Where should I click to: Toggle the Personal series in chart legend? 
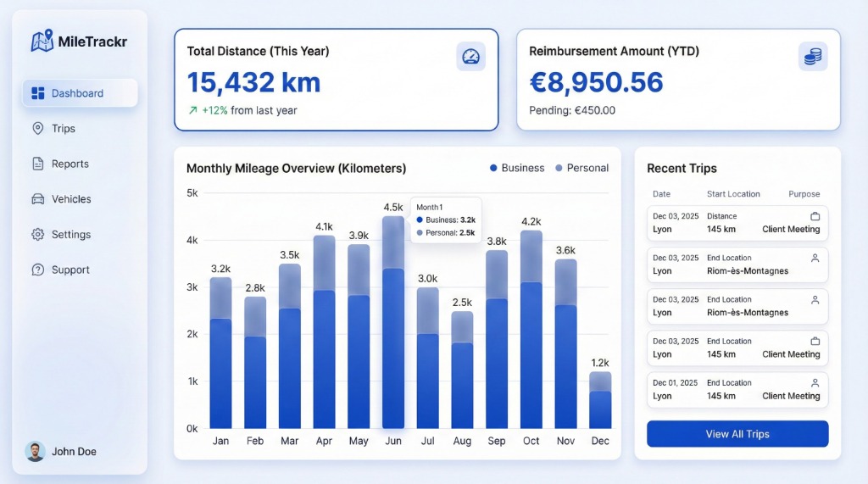(581, 168)
